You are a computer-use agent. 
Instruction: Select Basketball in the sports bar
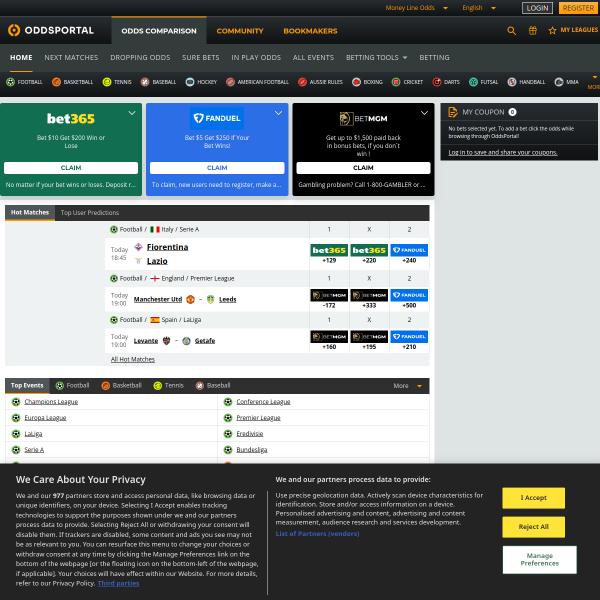coord(73,82)
